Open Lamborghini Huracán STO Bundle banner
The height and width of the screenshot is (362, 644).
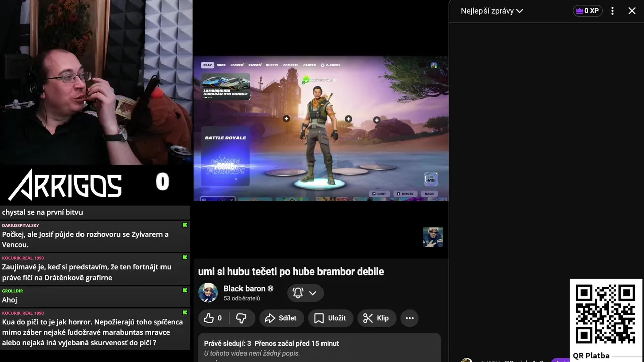click(225, 86)
